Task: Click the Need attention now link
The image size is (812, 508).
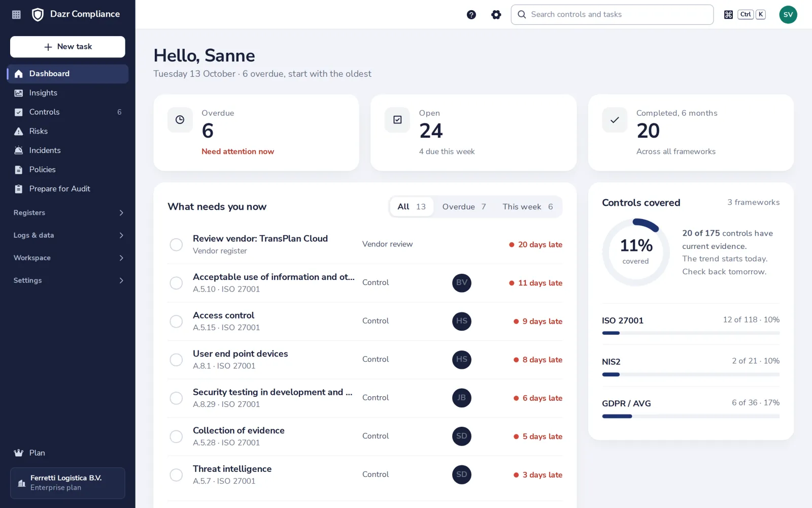Action: (x=238, y=151)
